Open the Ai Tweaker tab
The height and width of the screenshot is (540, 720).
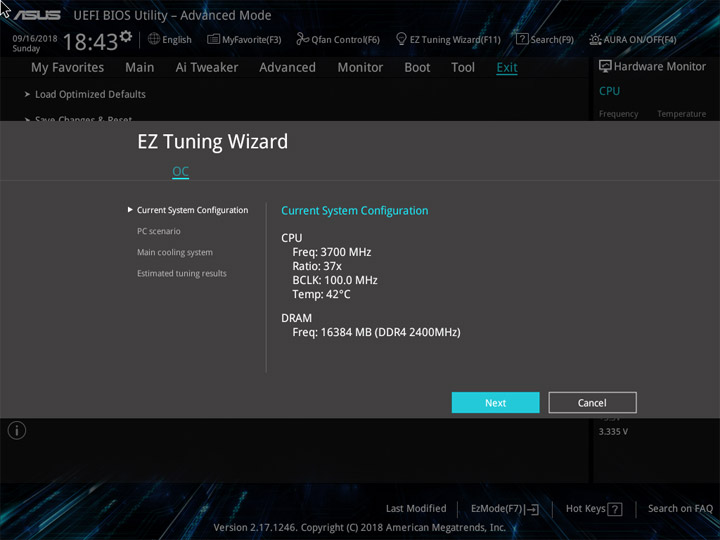(x=207, y=68)
